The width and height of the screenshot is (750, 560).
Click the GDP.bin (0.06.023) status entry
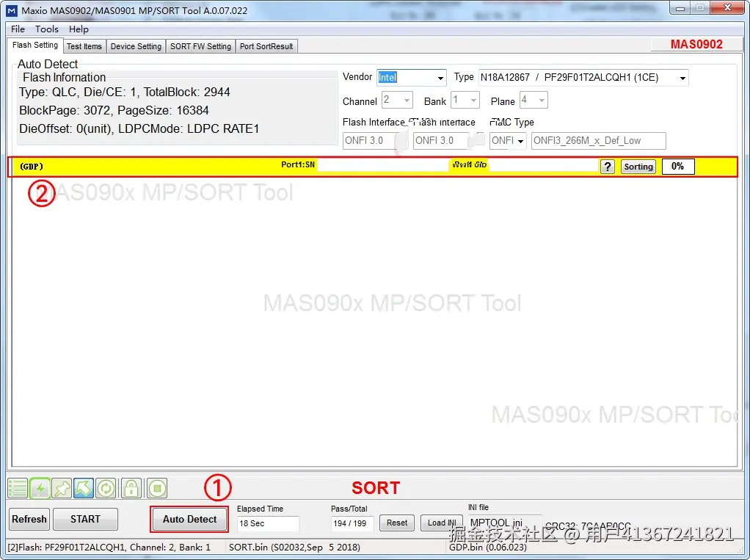(488, 547)
